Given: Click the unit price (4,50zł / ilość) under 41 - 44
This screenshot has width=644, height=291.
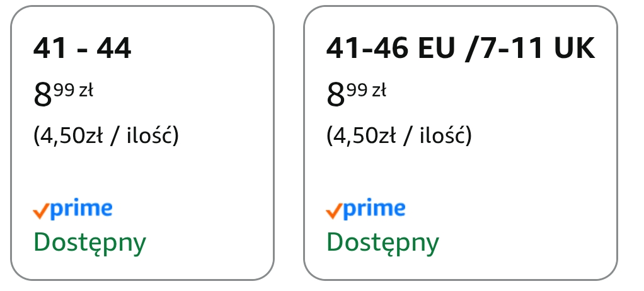Looking at the screenshot, I should tap(106, 135).
